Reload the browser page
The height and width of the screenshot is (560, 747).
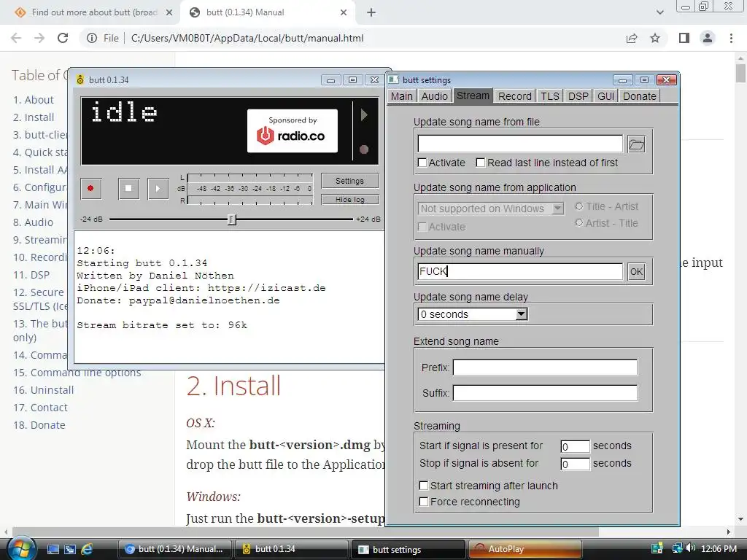[x=63, y=38]
